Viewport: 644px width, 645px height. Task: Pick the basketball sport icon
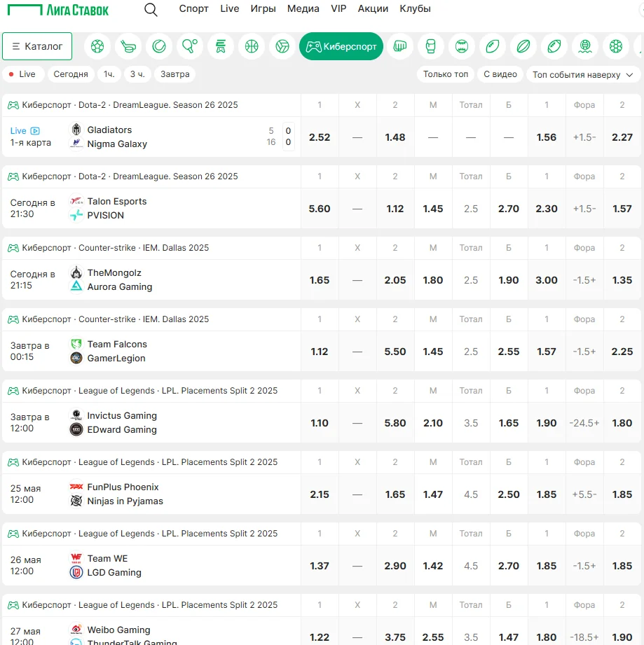click(252, 46)
